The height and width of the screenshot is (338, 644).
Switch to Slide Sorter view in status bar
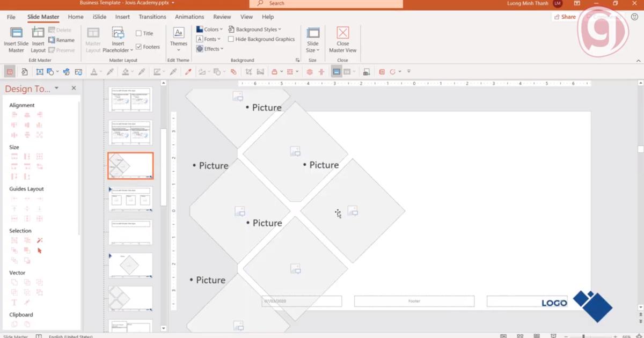pyautogui.click(x=520, y=335)
